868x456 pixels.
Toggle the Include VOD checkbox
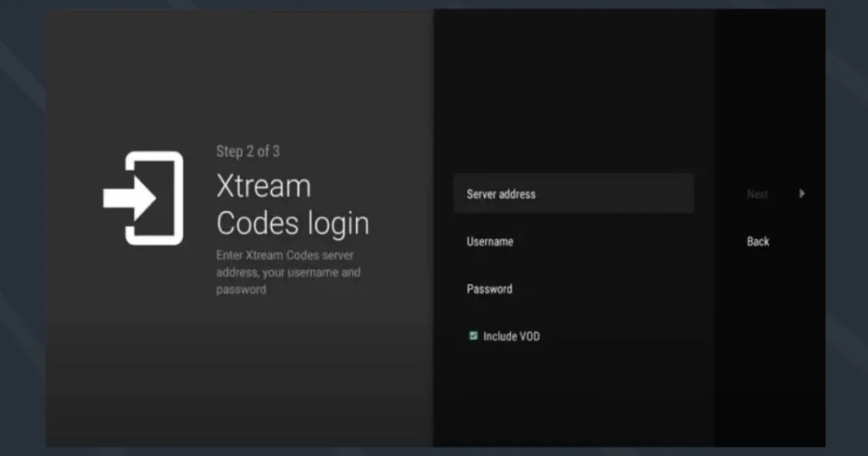(473, 336)
